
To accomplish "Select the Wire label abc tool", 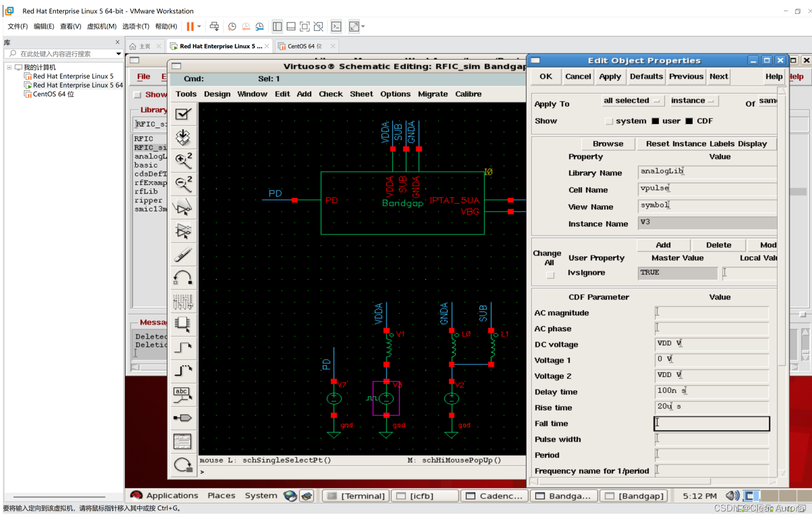I will [183, 394].
